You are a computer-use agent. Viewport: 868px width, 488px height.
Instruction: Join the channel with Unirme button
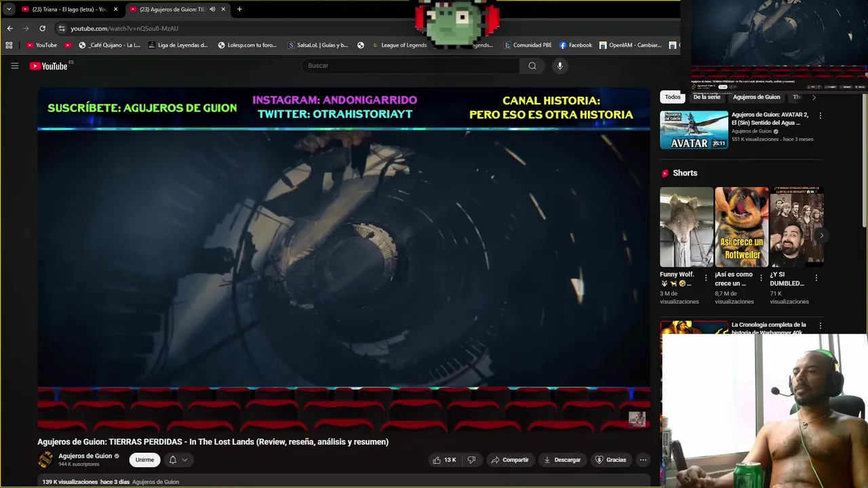[144, 460]
